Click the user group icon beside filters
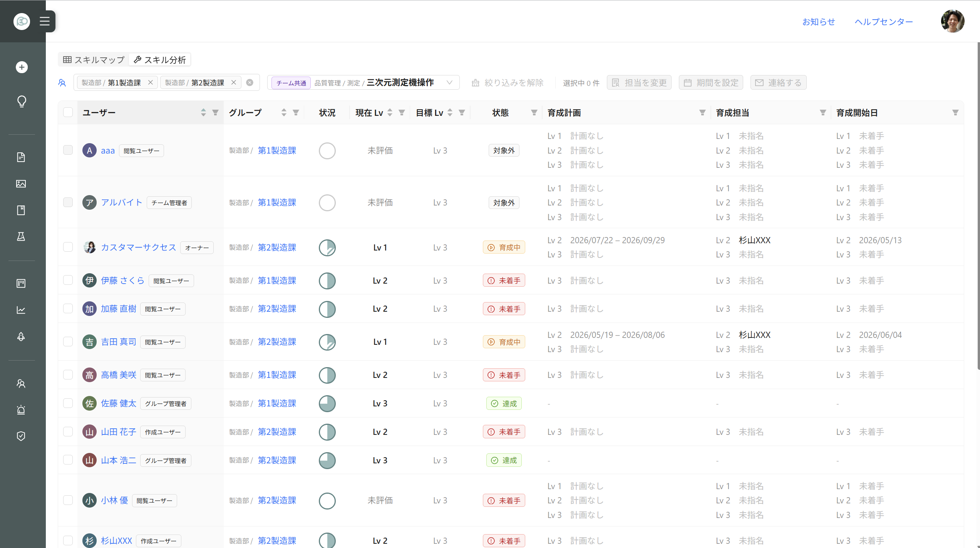Screen dimensions: 980x548 point(62,83)
